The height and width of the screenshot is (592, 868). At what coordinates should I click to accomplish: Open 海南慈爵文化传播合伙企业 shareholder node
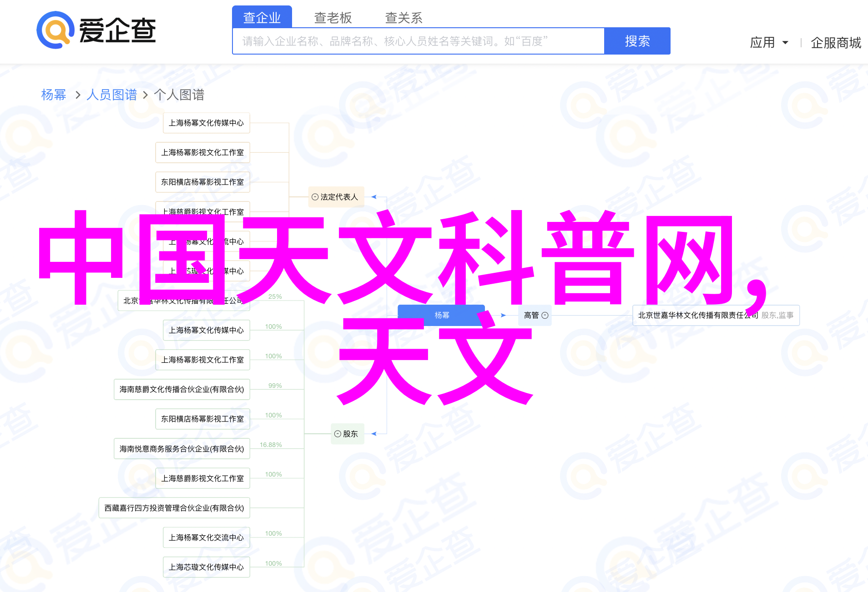[x=182, y=389]
